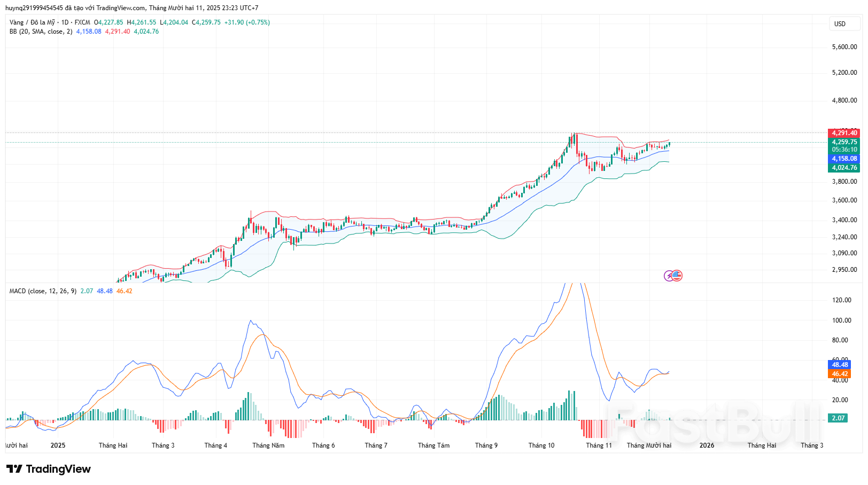
Task: Click the Tháng Năm label on time axis
Action: (x=268, y=445)
